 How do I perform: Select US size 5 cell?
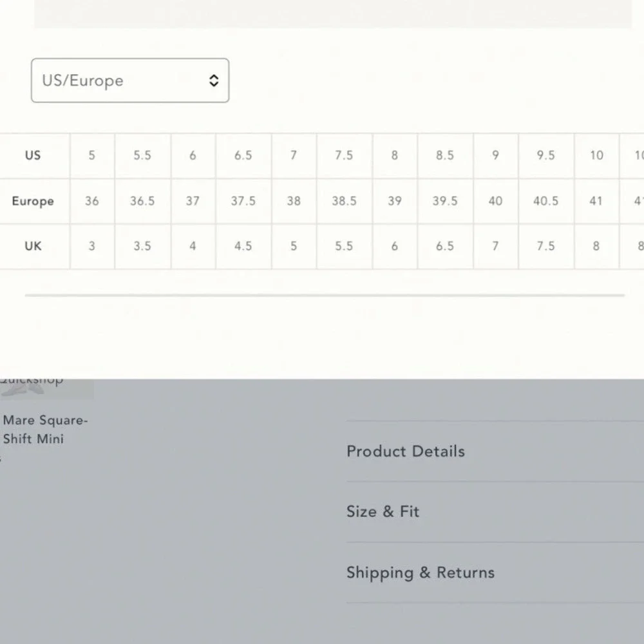pos(92,156)
